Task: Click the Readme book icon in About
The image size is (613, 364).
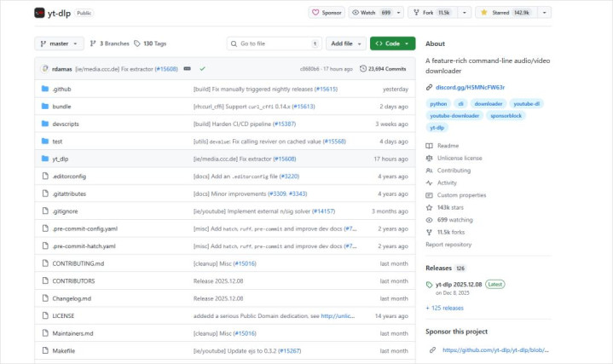Action: click(430, 146)
